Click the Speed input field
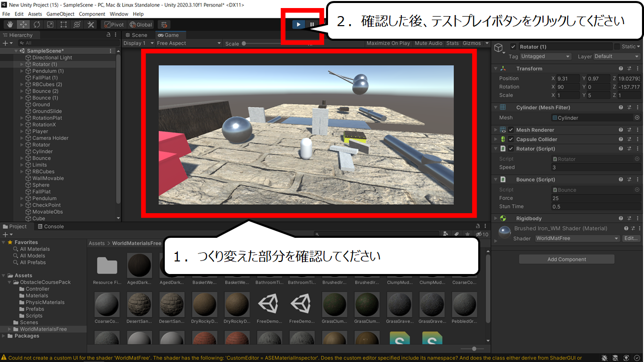 pyautogui.click(x=596, y=167)
